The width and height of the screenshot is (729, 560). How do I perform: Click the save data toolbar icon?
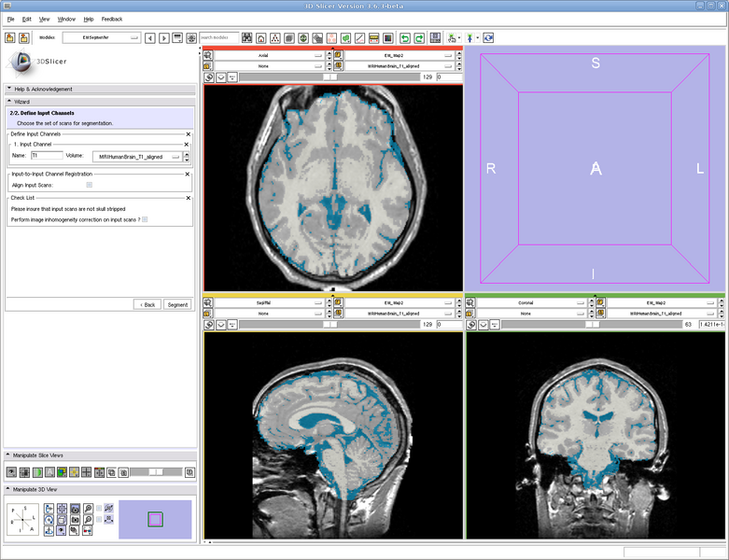[x=23, y=38]
